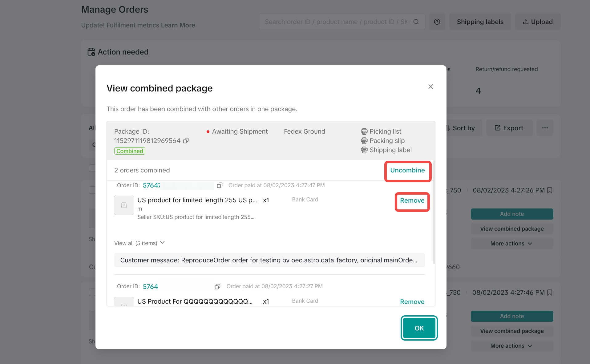Viewport: 590px width, 364px height.
Task: Focus the order search input field
Action: click(x=336, y=22)
